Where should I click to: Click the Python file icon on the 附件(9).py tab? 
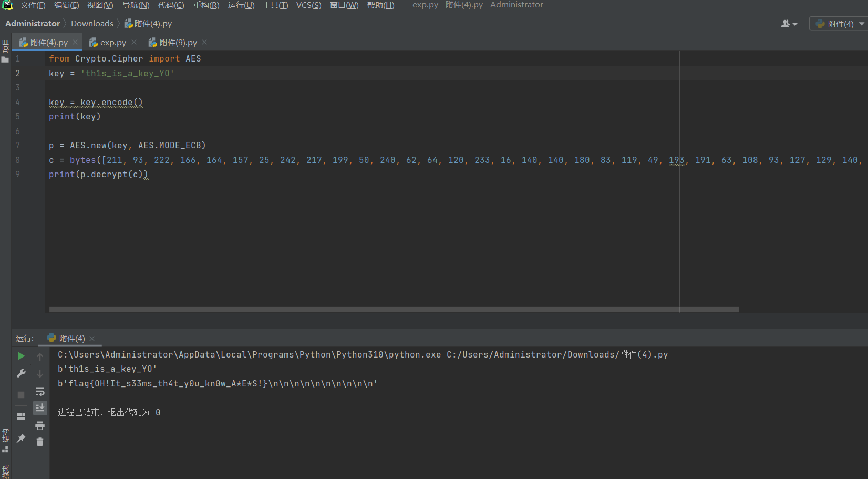point(152,43)
